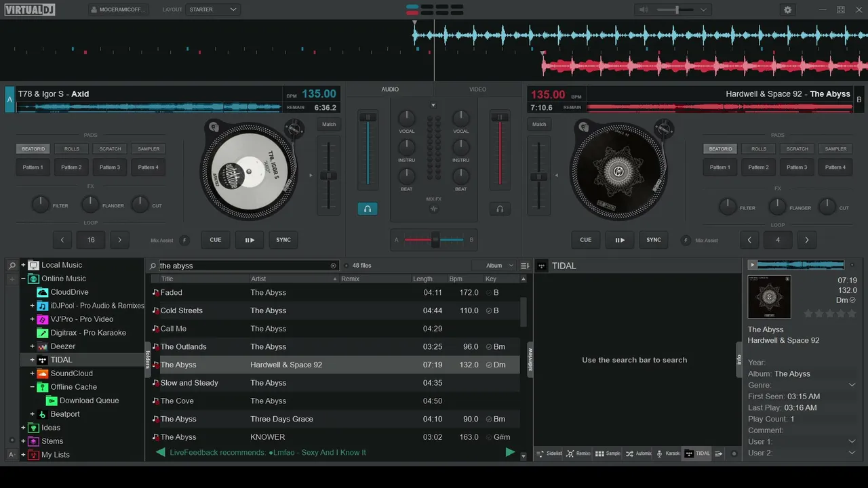This screenshot has height=488, width=868.
Task: Select SAMPLER pads on right deck
Action: tap(835, 149)
